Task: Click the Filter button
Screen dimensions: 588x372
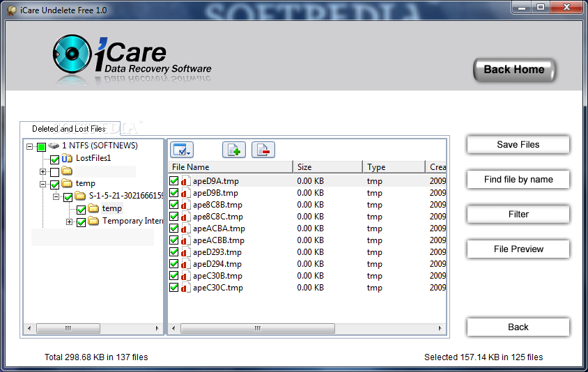Action: tap(518, 214)
